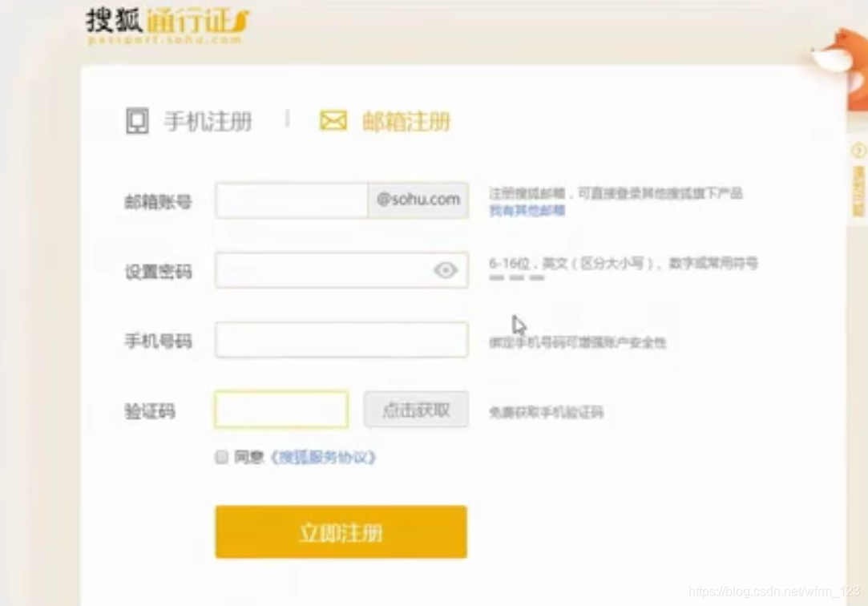Click the @sohu.com suffix box
This screenshot has height=606, width=868.
click(x=418, y=200)
